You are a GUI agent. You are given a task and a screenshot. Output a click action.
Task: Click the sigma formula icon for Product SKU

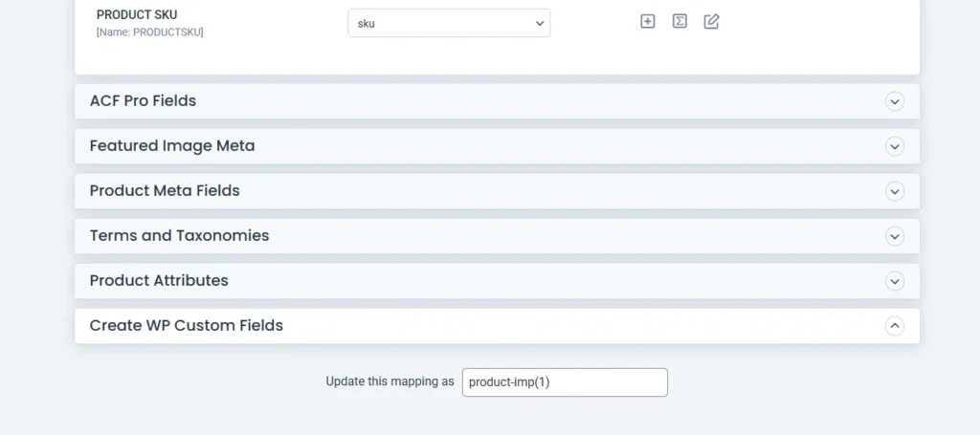pyautogui.click(x=679, y=21)
